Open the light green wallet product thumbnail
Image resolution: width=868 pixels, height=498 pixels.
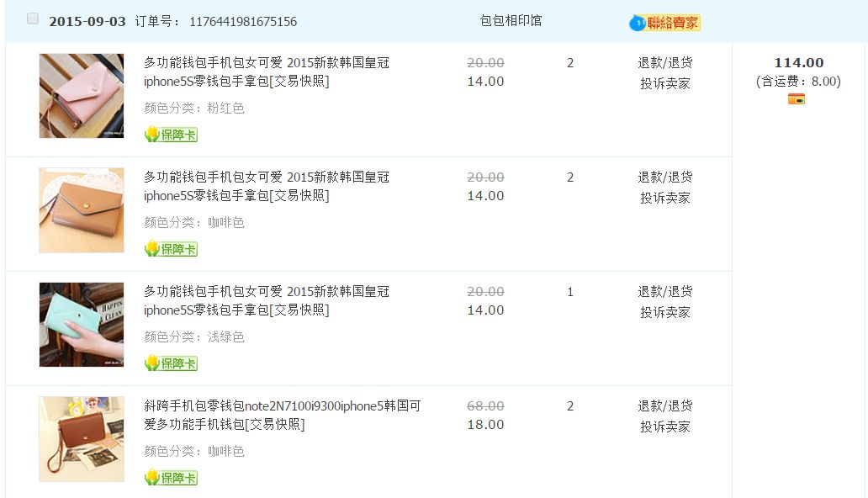(82, 325)
